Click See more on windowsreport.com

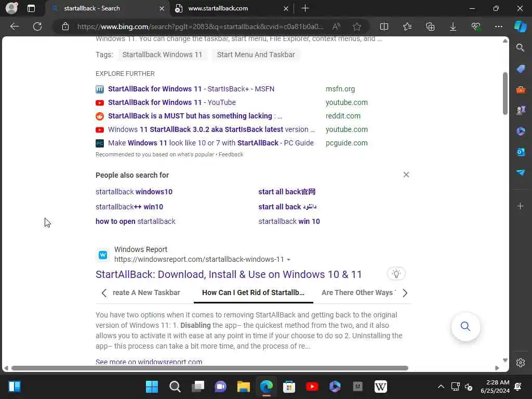(x=149, y=362)
